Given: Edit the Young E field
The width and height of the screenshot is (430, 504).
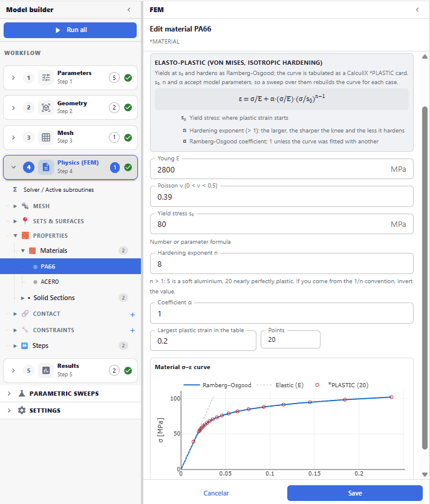Looking at the screenshot, I should click(281, 169).
